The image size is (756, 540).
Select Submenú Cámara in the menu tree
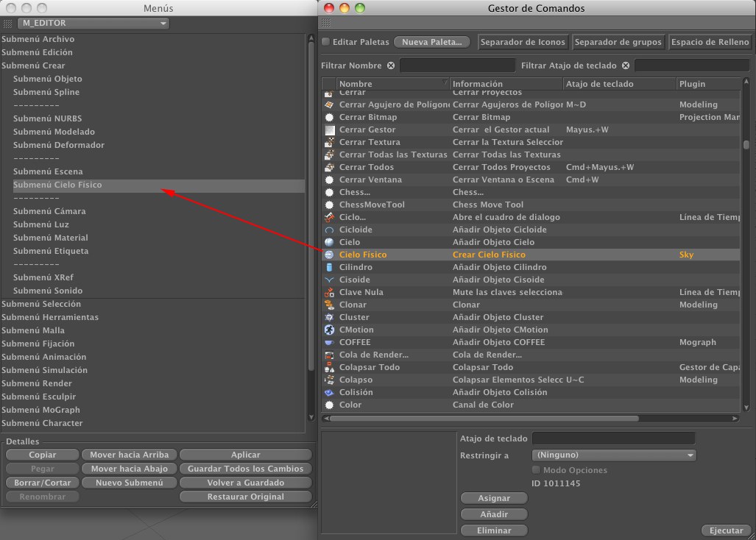pyautogui.click(x=49, y=211)
